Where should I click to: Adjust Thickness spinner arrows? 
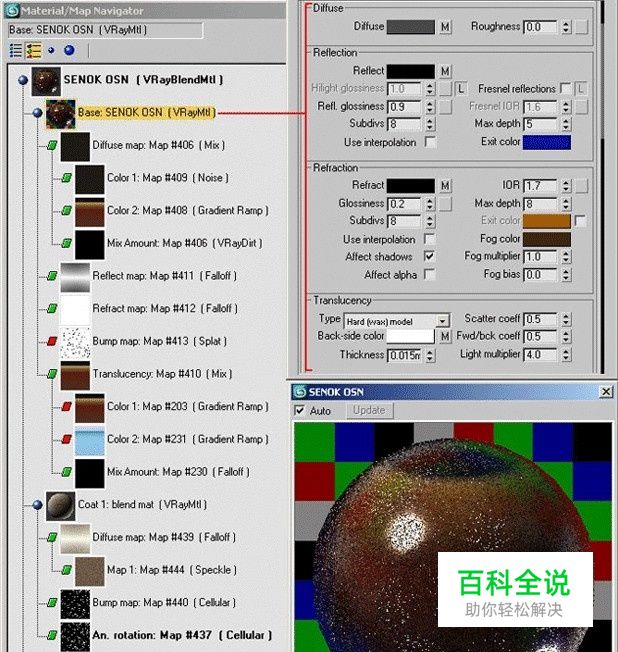(430, 356)
